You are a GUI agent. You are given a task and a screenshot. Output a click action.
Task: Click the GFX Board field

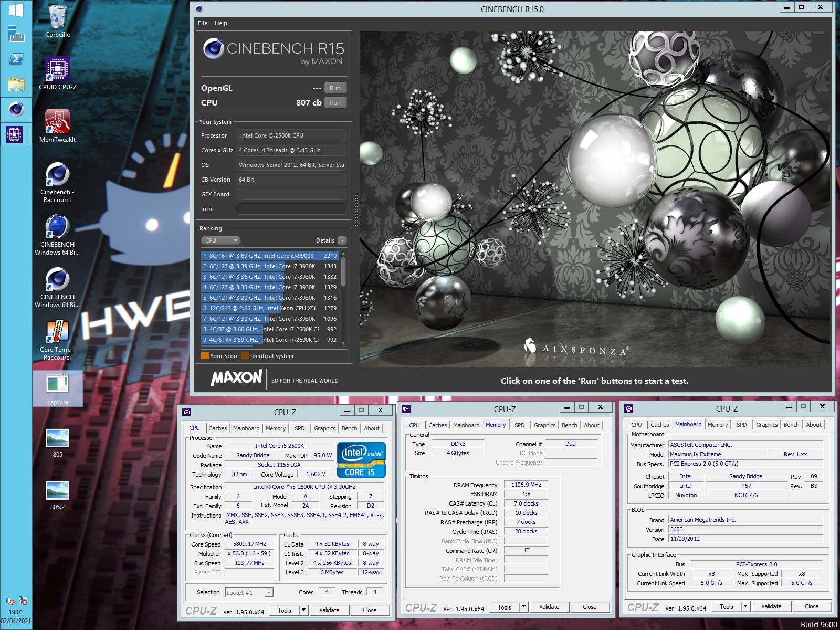(291, 194)
